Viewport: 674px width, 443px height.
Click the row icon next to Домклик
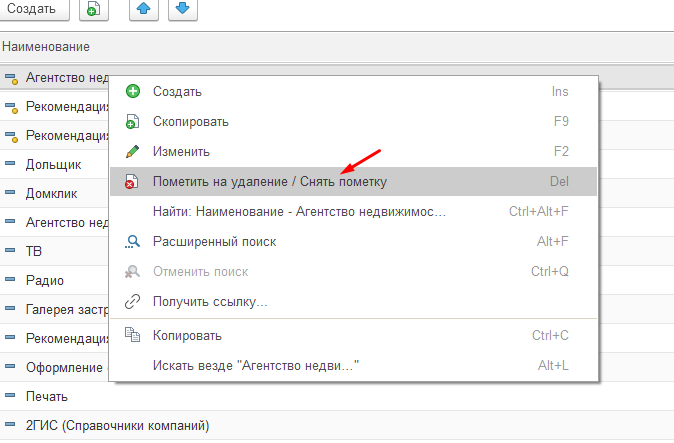pos(10,192)
